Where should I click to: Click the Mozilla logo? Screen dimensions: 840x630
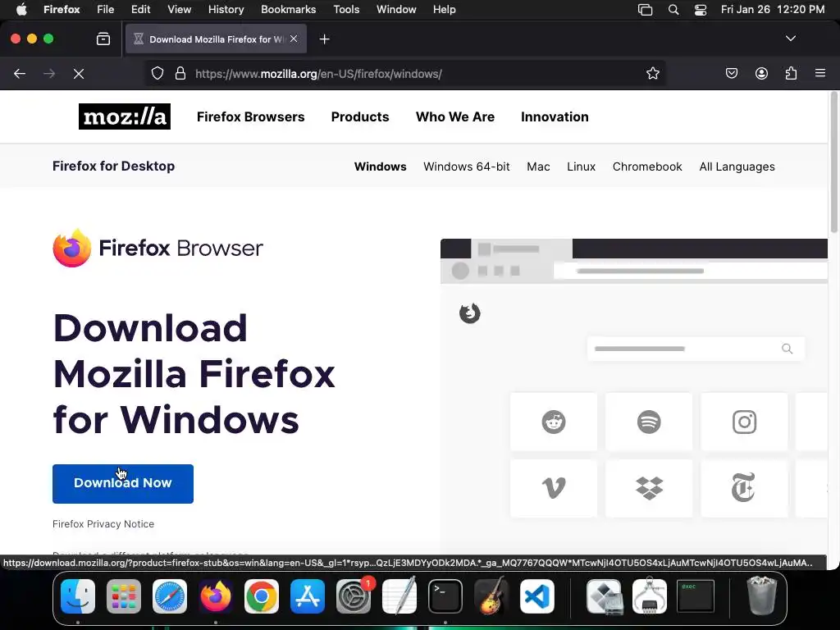point(125,116)
